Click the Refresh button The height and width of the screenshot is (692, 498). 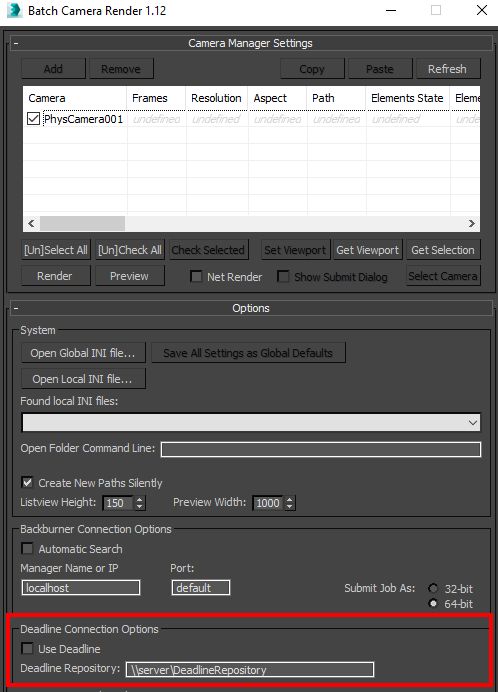pos(448,69)
